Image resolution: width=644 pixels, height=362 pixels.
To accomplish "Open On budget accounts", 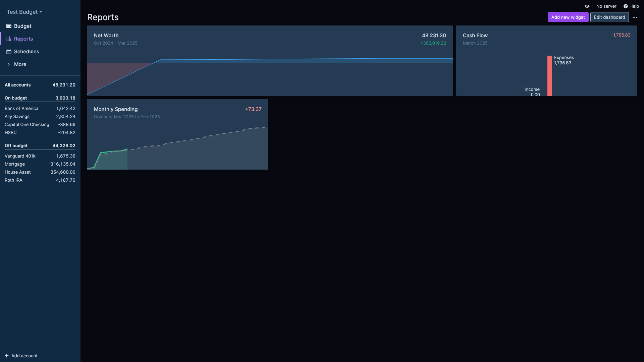I will pos(40,98).
